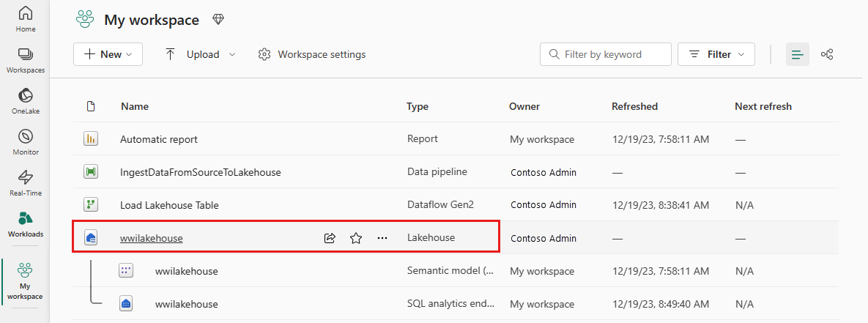Click My workspace owner of Automatic report
The image size is (868, 323).
pos(542,139)
